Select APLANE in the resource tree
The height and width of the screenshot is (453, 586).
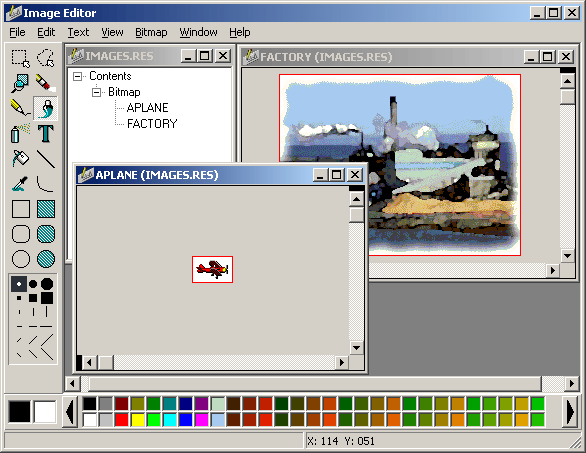[x=148, y=108]
